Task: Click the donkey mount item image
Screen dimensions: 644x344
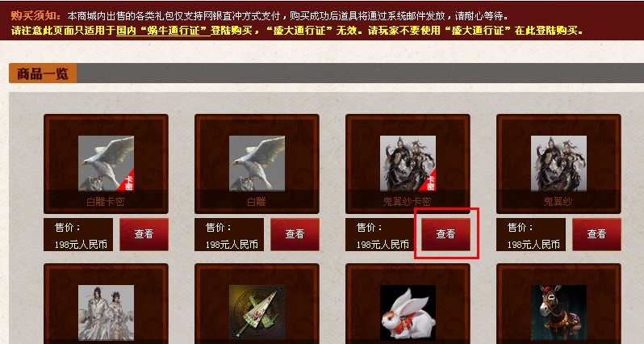Action: [558, 313]
